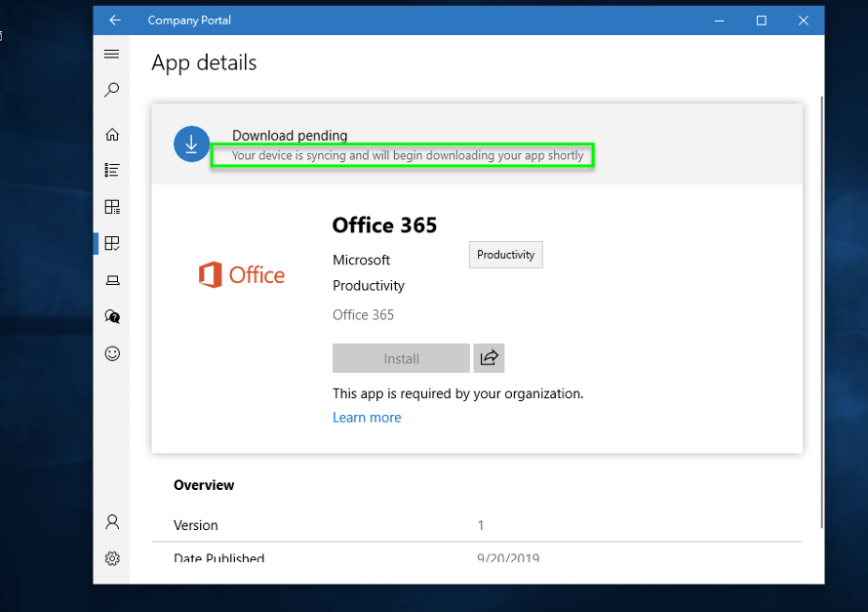868x612 pixels.
Task: Click the vertical scrollbar on the right
Action: point(821,313)
